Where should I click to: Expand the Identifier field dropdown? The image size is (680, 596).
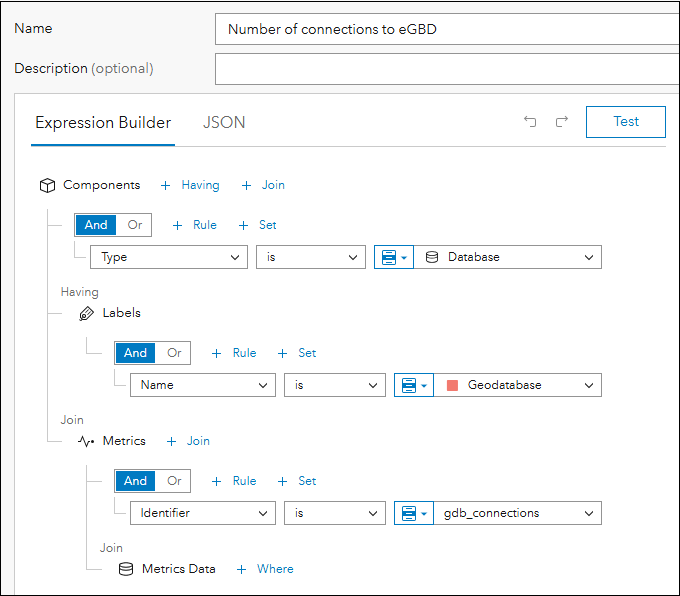[x=202, y=513]
